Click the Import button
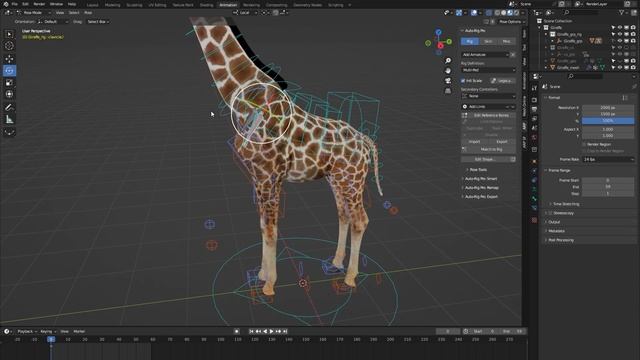Viewport: 640px width, 360px height. [475, 142]
